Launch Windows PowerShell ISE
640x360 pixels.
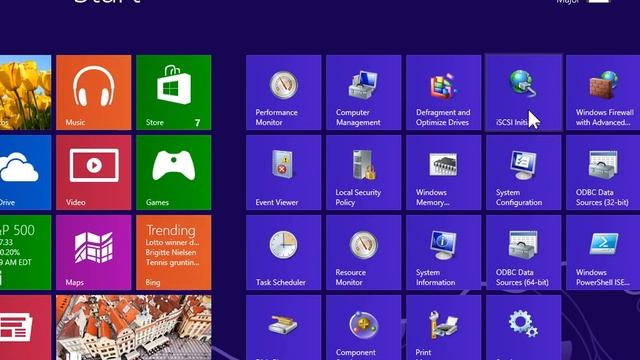tap(603, 253)
